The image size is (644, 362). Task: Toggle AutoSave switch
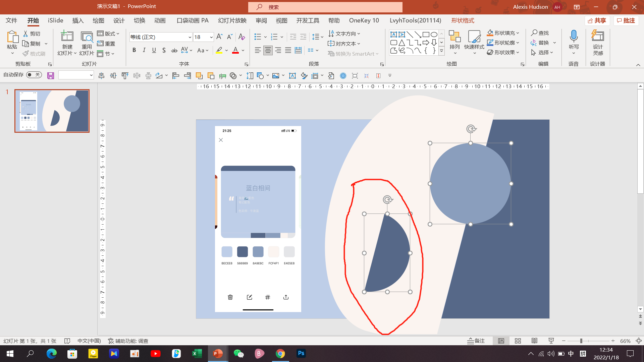point(34,75)
